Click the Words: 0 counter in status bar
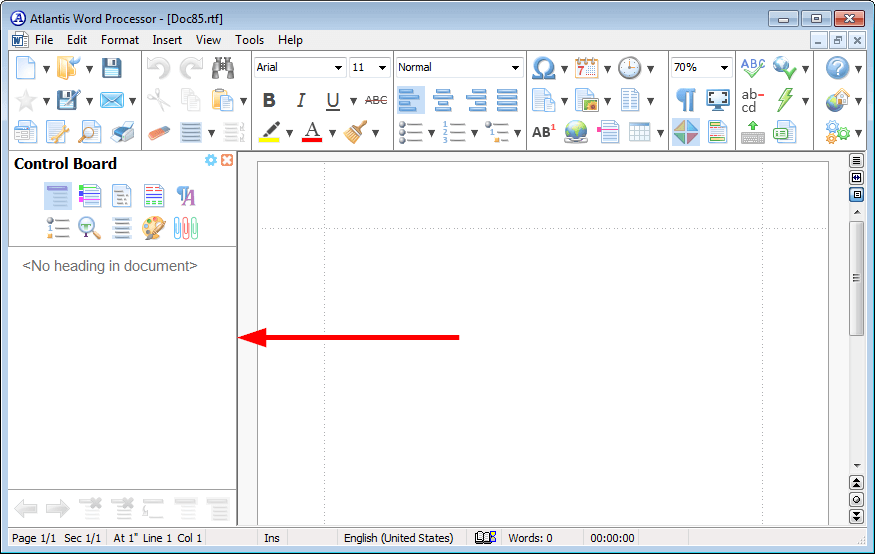This screenshot has height=554, width=875. pos(530,538)
